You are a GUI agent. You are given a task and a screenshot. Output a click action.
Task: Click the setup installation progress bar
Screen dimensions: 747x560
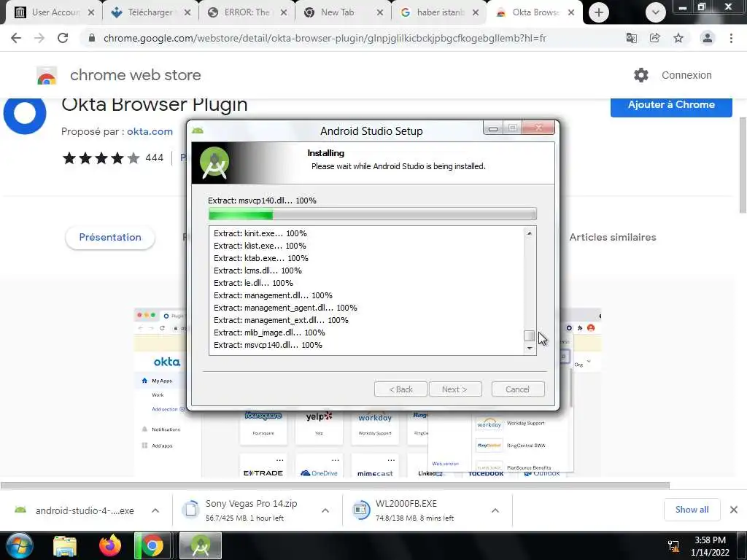tap(373, 214)
